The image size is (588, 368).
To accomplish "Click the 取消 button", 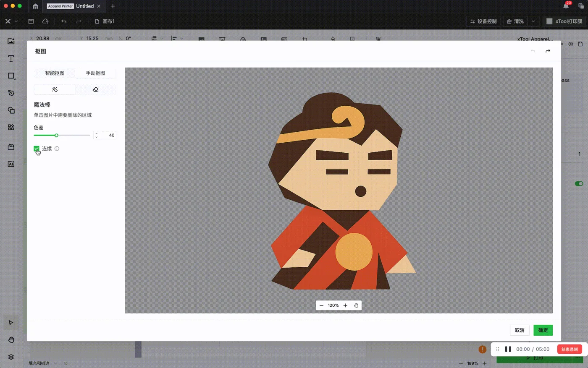I will (x=520, y=330).
